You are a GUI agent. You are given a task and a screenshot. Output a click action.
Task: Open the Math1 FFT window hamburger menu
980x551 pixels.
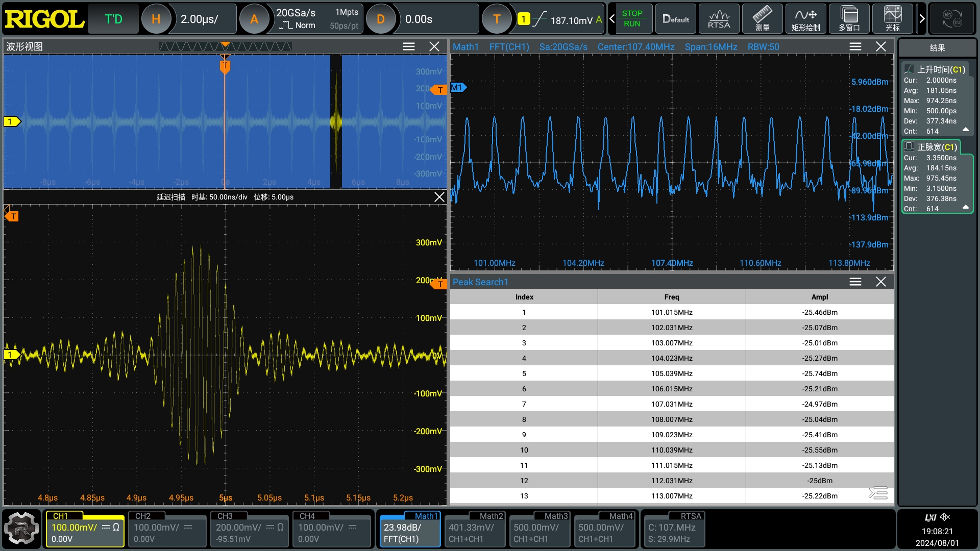click(854, 46)
